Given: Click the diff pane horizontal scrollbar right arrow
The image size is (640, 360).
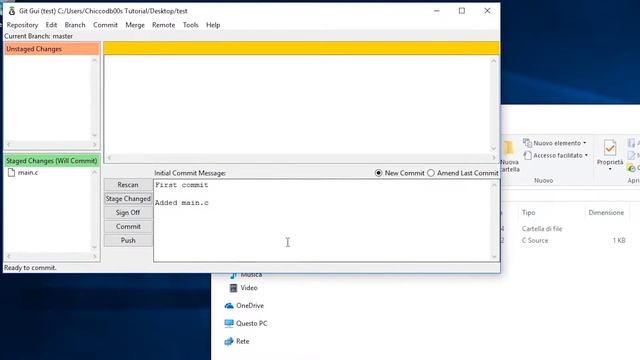Looking at the screenshot, I should 493,158.
